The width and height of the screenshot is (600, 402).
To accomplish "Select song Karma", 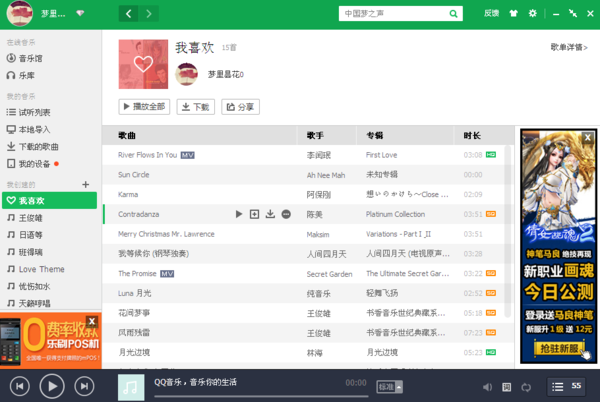I will (128, 194).
